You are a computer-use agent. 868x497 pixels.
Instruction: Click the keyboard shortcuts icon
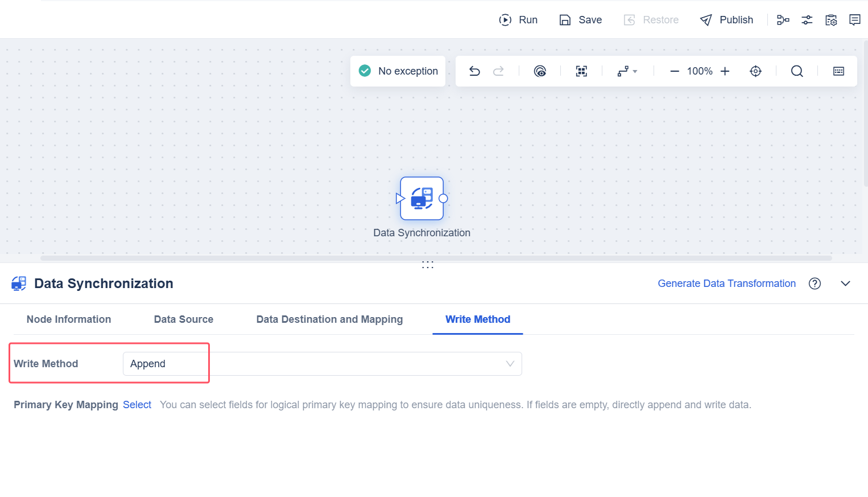pyautogui.click(x=838, y=71)
